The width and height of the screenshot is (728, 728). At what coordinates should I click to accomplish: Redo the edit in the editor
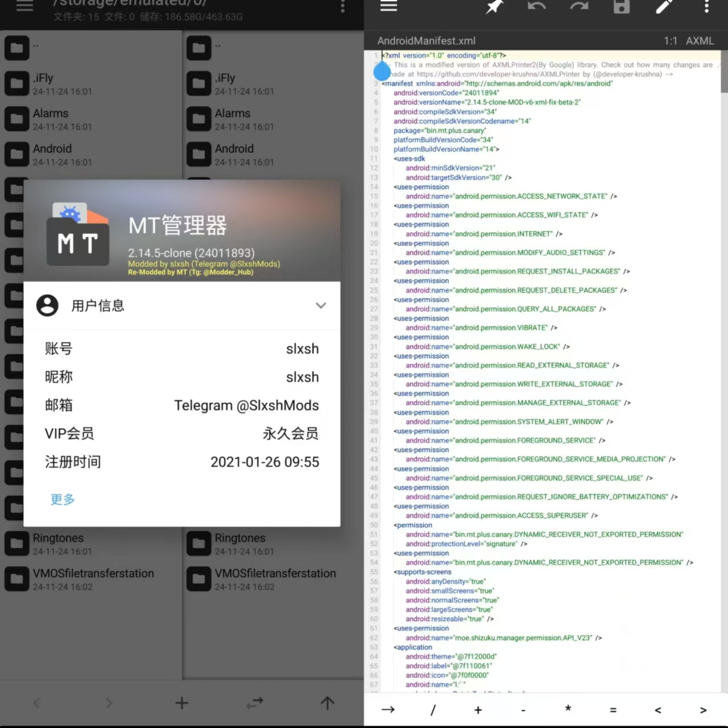[579, 6]
